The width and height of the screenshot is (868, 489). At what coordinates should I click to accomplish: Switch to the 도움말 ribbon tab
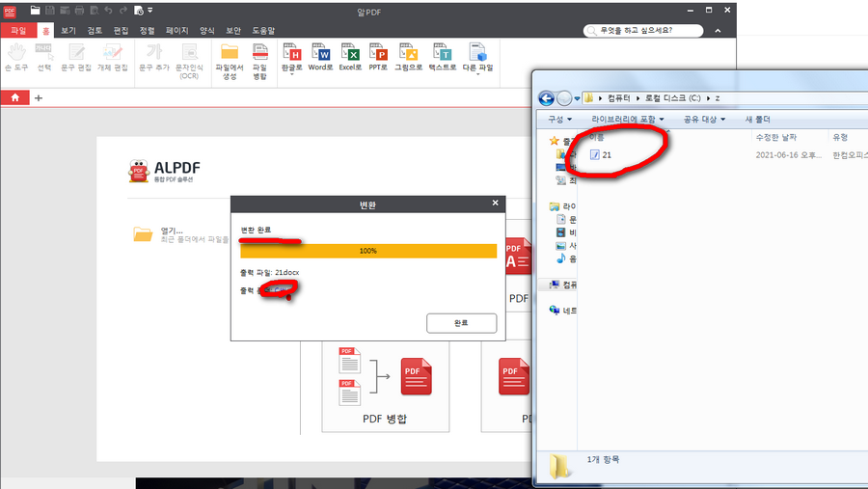coord(263,31)
